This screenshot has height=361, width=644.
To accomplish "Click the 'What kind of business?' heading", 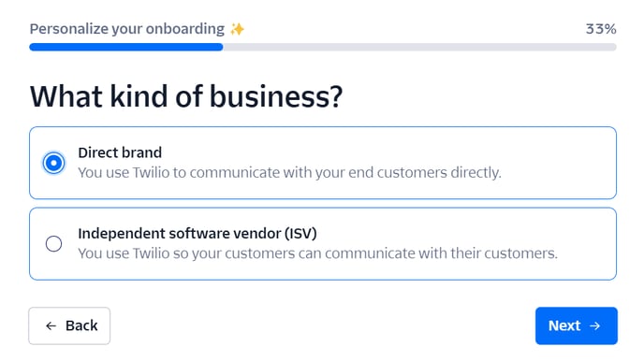I will pyautogui.click(x=186, y=96).
